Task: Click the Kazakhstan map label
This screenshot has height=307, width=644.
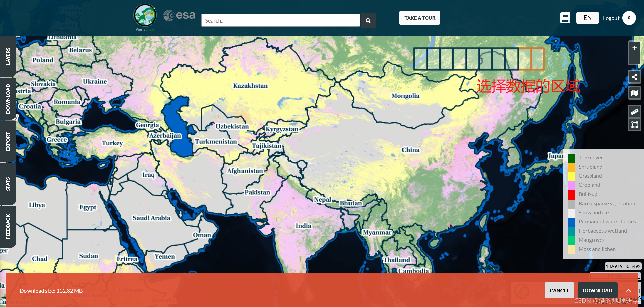Action: pyautogui.click(x=251, y=86)
